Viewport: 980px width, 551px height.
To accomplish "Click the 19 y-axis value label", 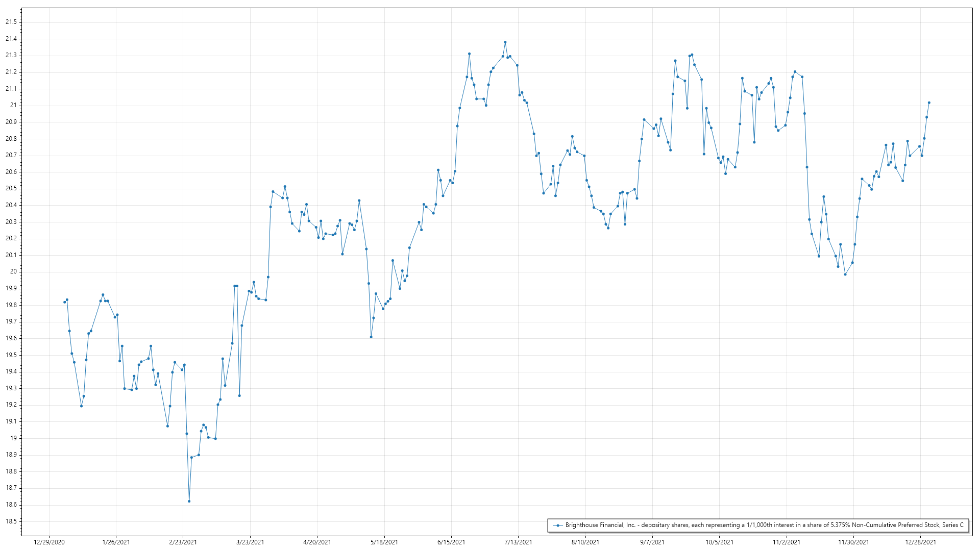I will [13, 438].
